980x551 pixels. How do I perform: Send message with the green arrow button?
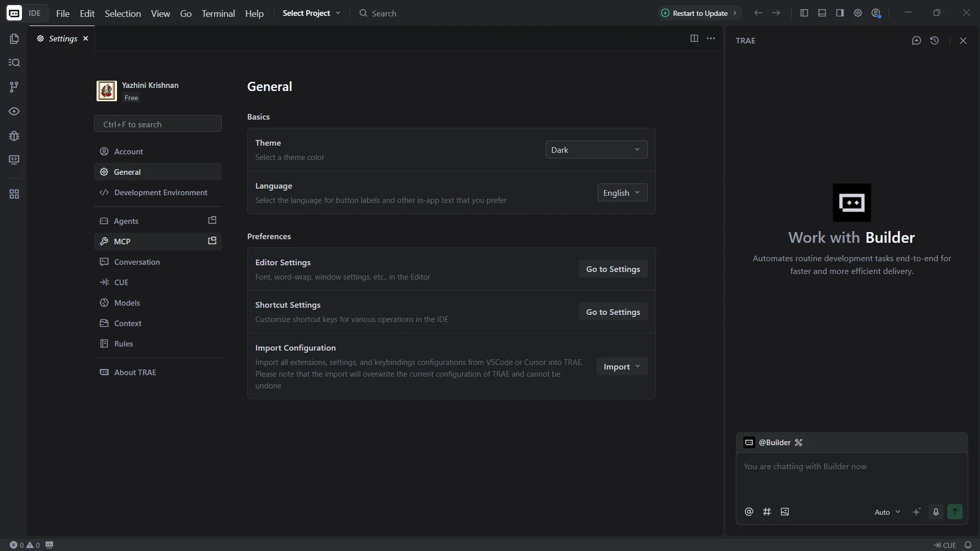(954, 512)
